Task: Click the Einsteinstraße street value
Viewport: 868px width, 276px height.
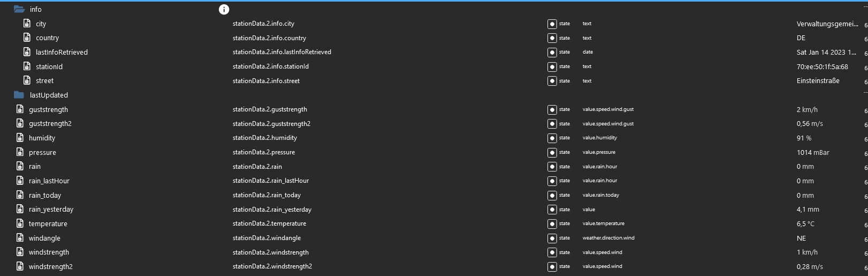Action: [x=818, y=81]
